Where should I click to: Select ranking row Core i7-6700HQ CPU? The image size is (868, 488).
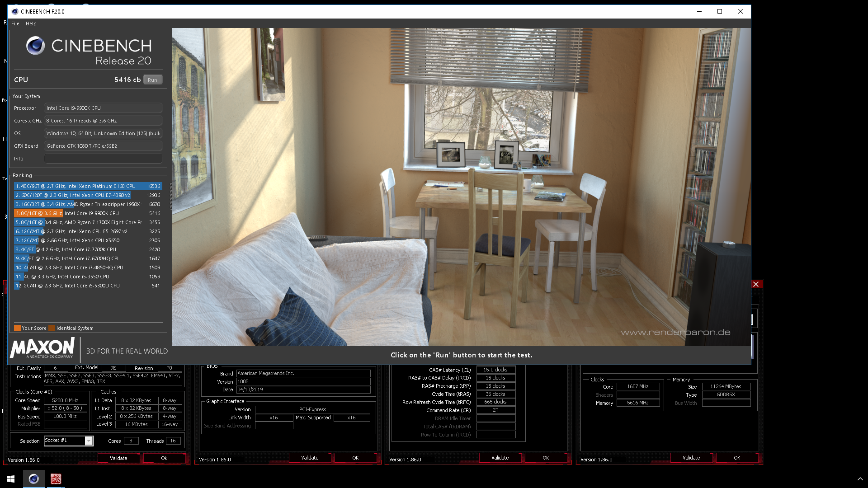(88, 258)
